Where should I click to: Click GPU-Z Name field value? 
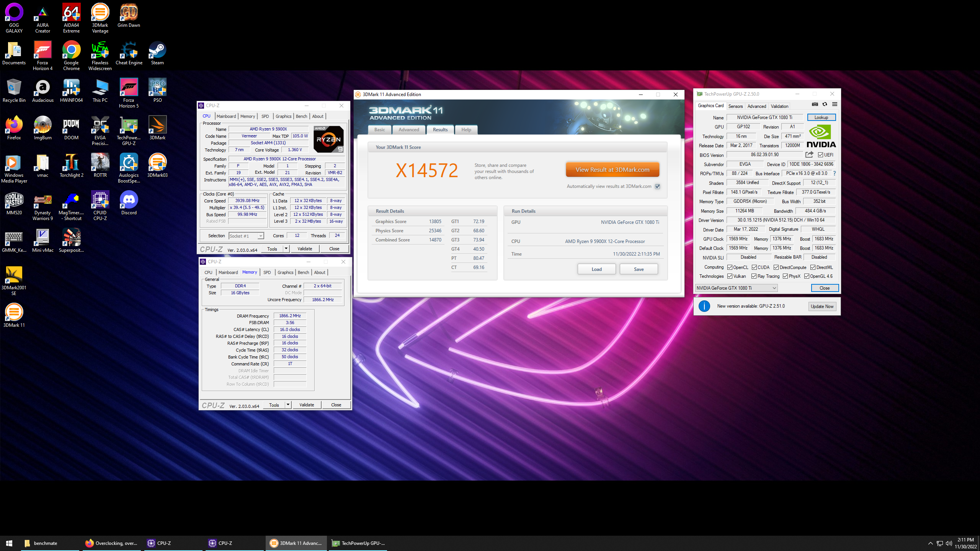tap(764, 117)
